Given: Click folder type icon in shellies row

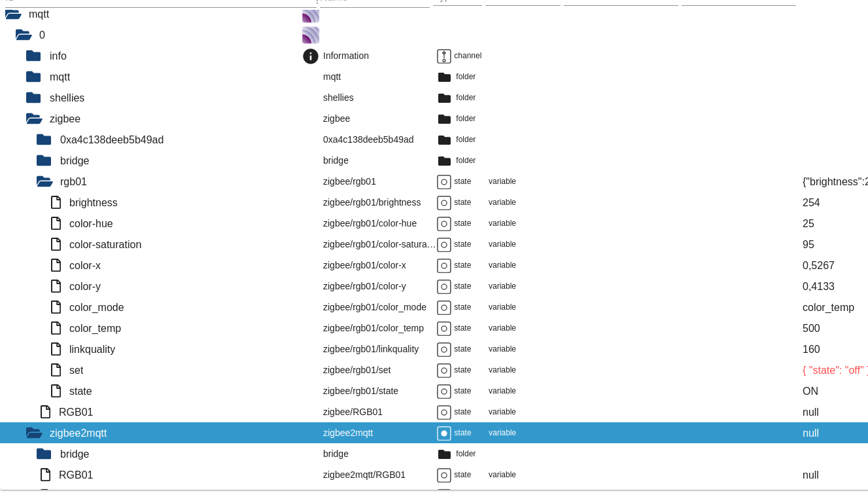Looking at the screenshot, I should (x=444, y=98).
